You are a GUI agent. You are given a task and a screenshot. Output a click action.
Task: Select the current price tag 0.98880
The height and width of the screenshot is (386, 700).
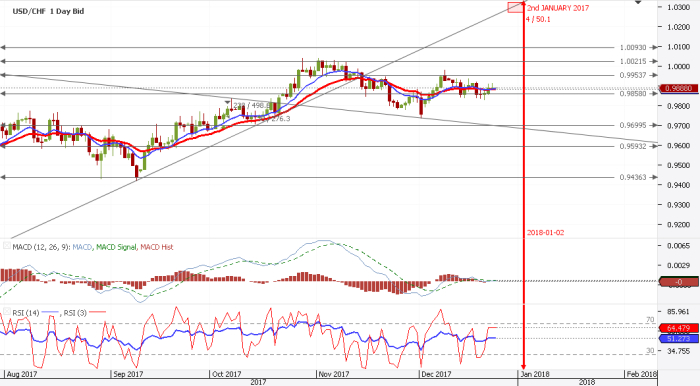(x=679, y=88)
